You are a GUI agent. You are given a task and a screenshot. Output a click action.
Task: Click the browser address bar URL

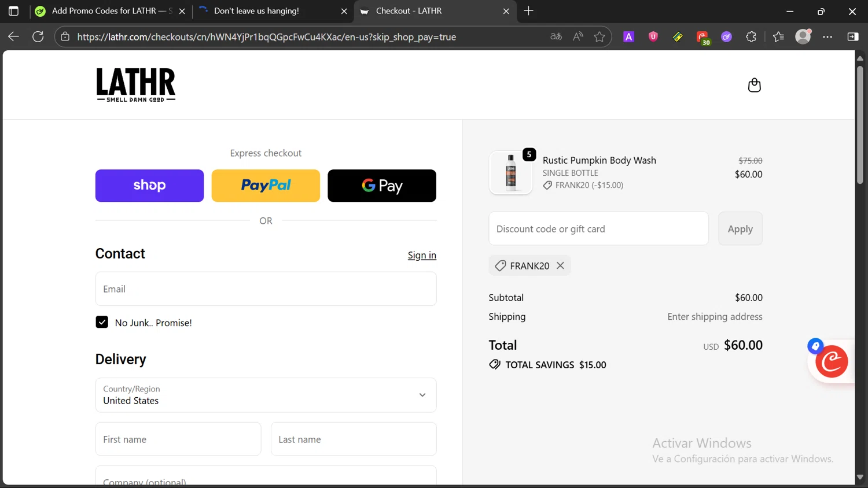[267, 37]
